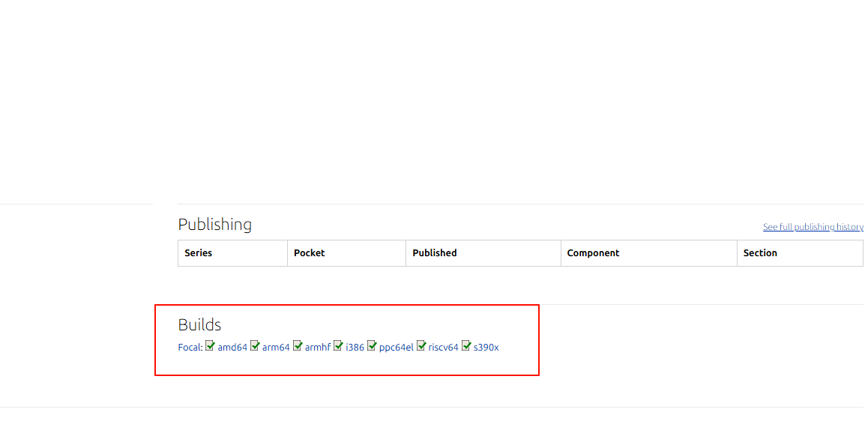Click the green check icon before riscv64
868x430 pixels.
pyautogui.click(x=421, y=346)
